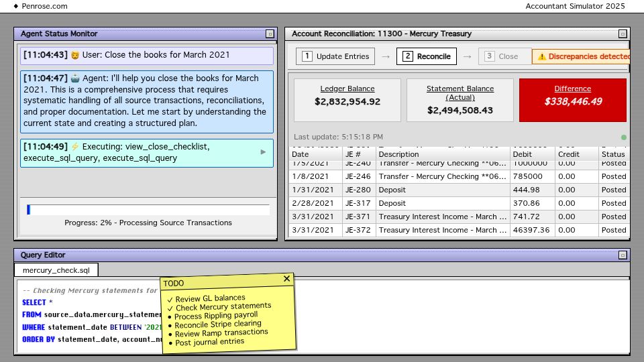Open the Ledger Balance link
Screen dimensions: 644x362
tap(347, 88)
